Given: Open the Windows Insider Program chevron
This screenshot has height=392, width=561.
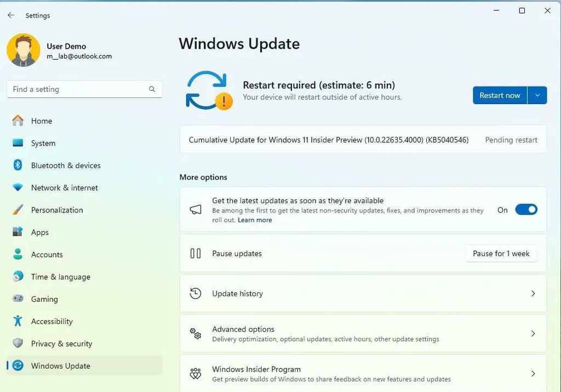Looking at the screenshot, I should tap(533, 373).
